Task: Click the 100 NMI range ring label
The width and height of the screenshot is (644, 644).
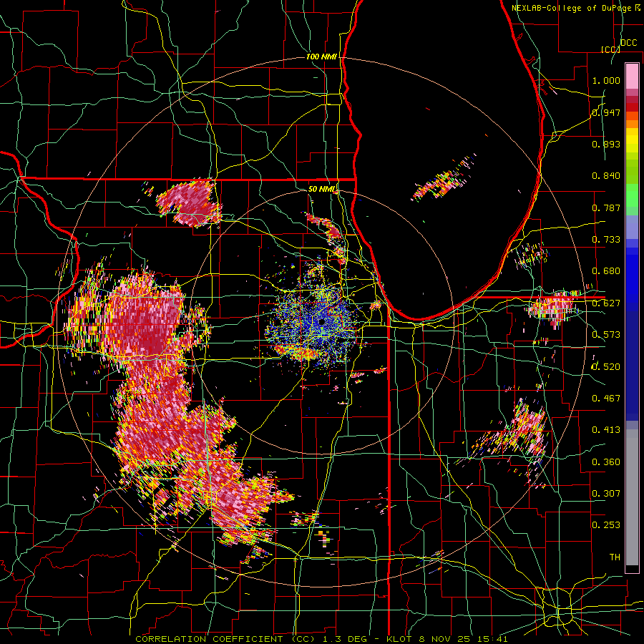Action: click(321, 57)
